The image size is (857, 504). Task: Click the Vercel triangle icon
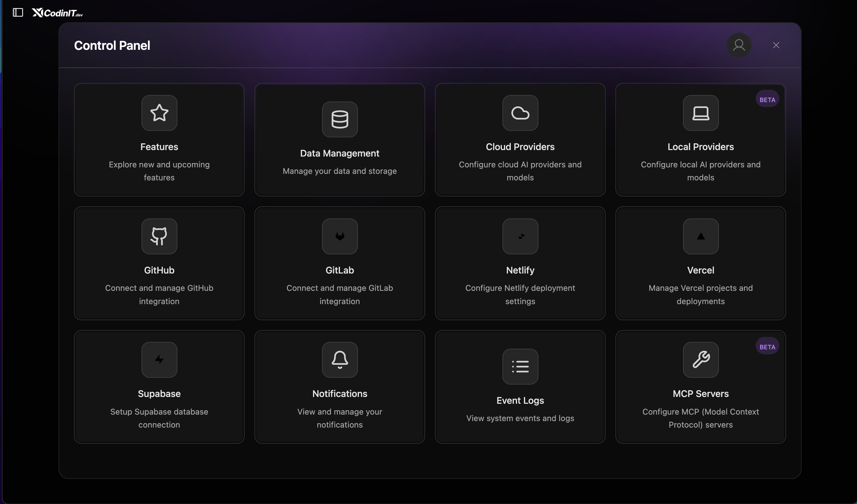point(701,236)
